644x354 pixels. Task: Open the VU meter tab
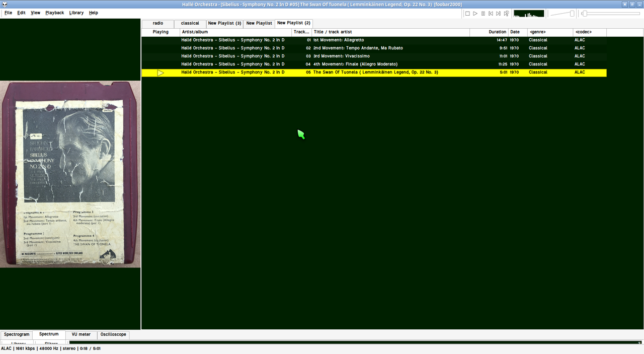[81, 334]
